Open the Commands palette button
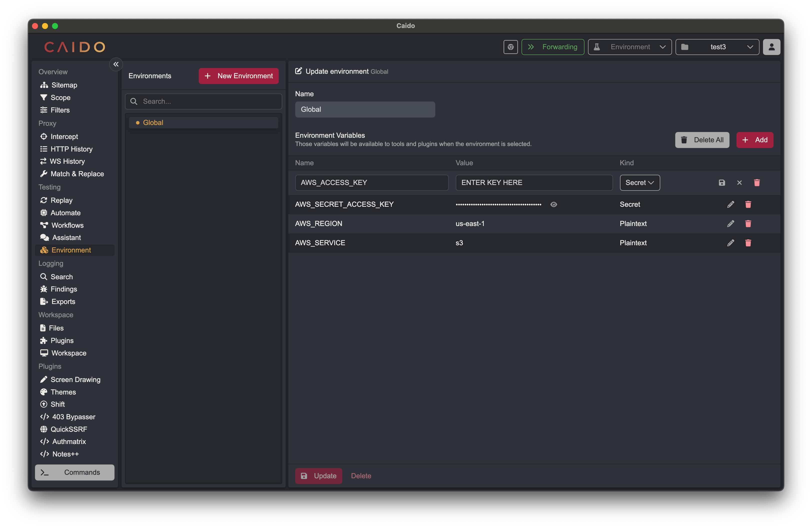 (75, 472)
